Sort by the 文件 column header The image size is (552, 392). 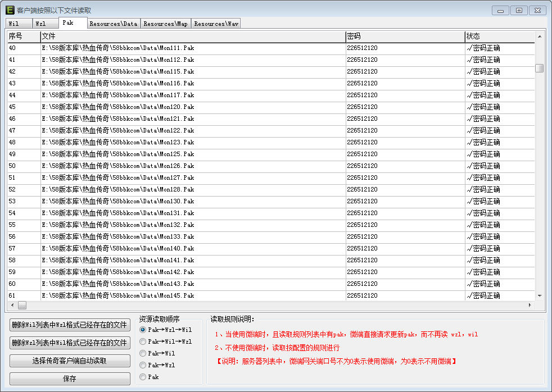[x=193, y=36]
